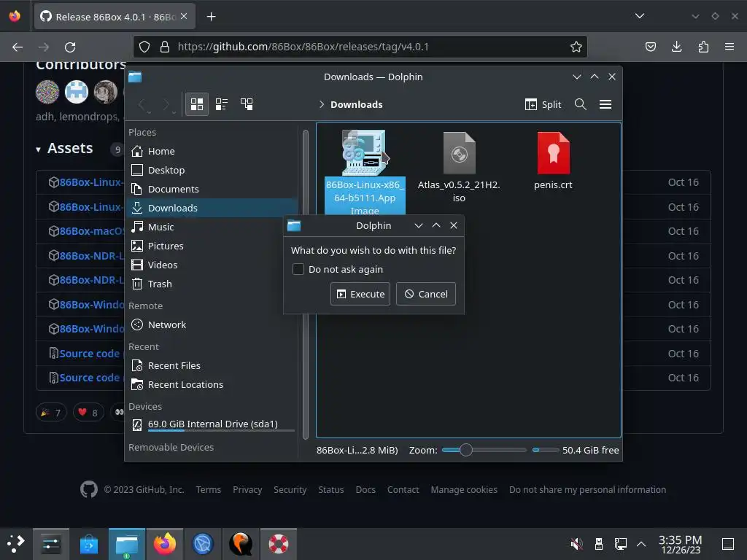
Task: Open Pictures in Places sidebar
Action: (212, 246)
